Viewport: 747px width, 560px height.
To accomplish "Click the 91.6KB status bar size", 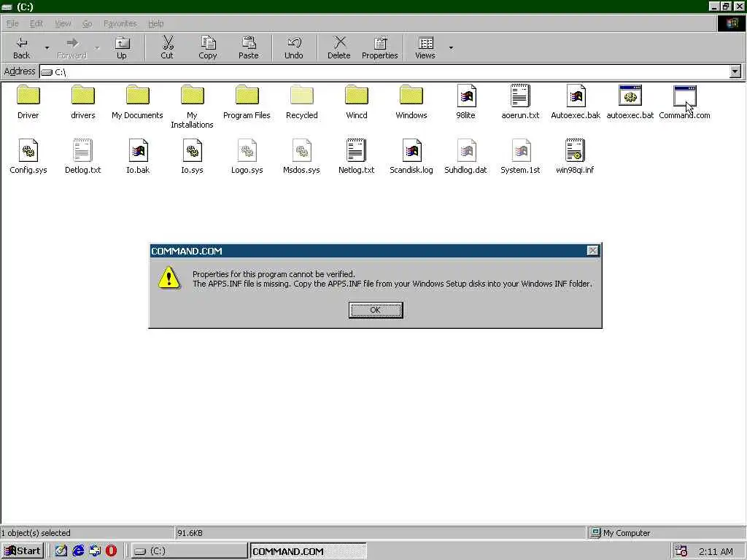I will 190,533.
